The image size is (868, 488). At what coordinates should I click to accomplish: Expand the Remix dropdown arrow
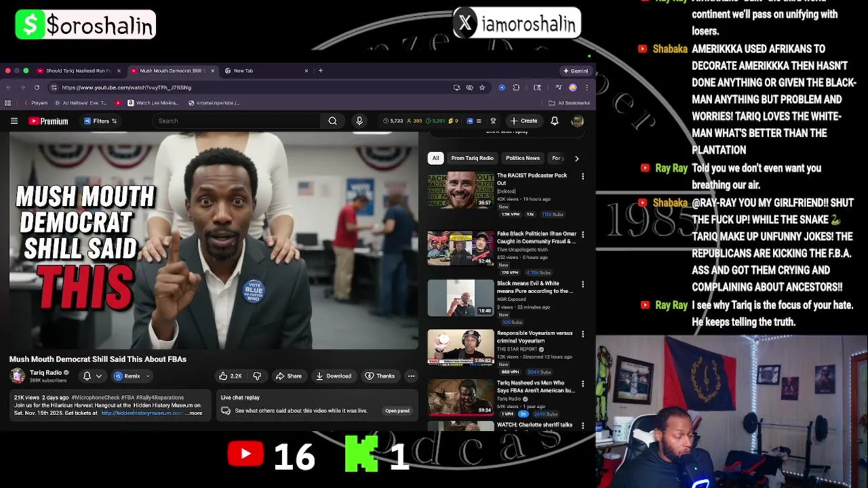[x=148, y=375]
